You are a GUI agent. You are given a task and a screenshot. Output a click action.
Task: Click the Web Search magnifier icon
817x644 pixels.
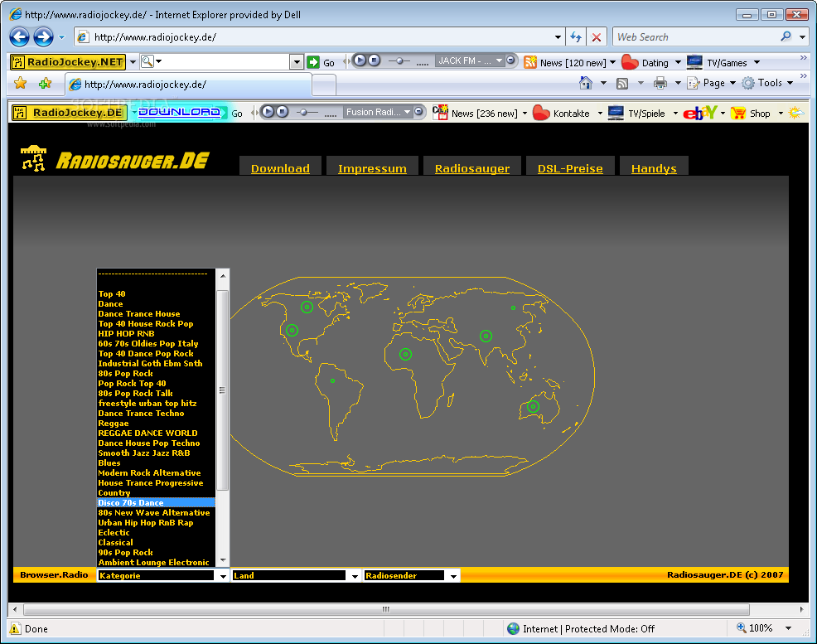[786, 36]
